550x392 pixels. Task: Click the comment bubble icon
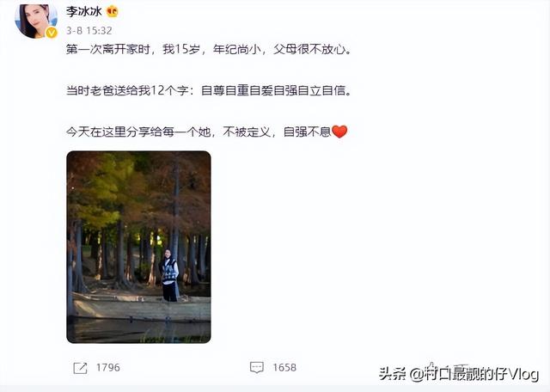click(x=257, y=368)
